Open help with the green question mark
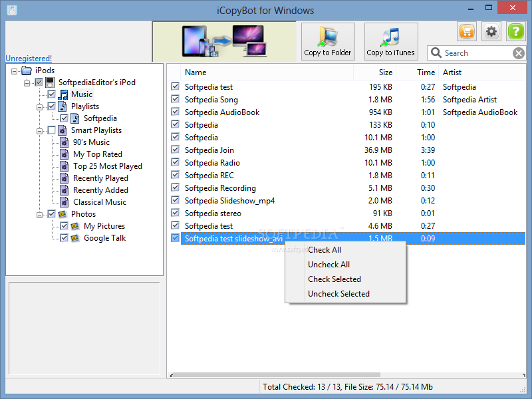 click(x=516, y=31)
